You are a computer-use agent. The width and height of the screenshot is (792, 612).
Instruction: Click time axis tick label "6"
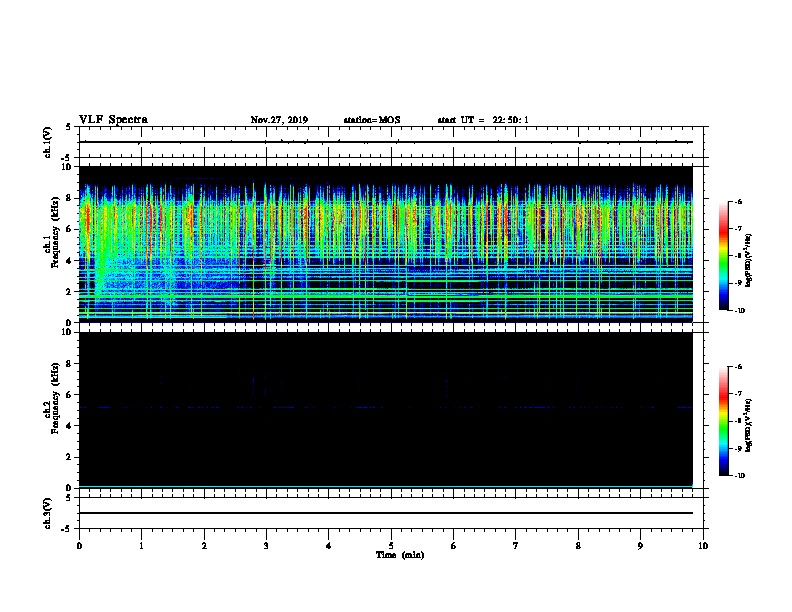point(454,546)
